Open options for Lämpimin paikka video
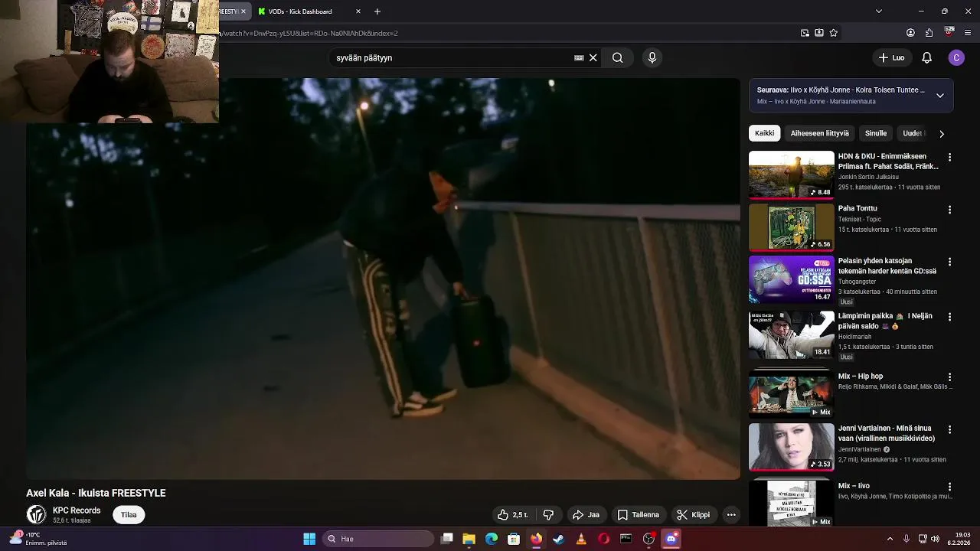 coord(949,317)
